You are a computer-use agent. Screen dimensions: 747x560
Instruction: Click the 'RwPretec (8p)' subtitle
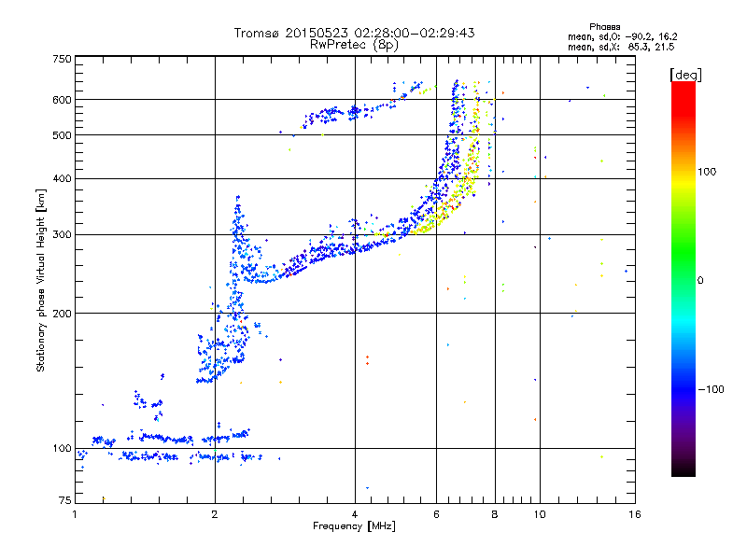coord(354,45)
